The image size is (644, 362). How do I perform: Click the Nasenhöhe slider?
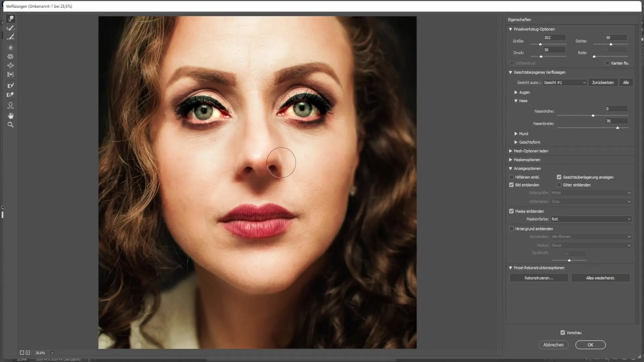pyautogui.click(x=593, y=115)
